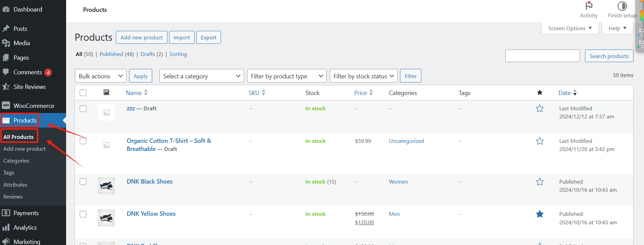This screenshot has width=644, height=245.
Task: Focus the product search input field
Action: pos(542,56)
